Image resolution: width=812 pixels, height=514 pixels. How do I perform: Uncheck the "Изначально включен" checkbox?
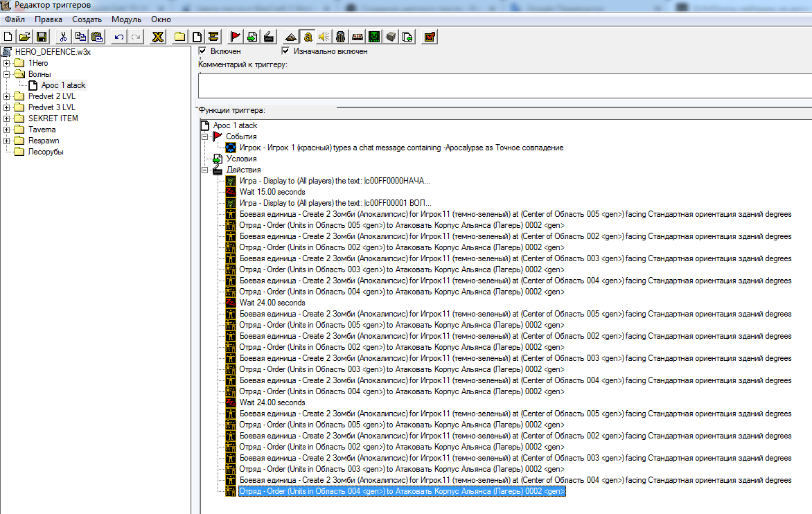tap(285, 51)
